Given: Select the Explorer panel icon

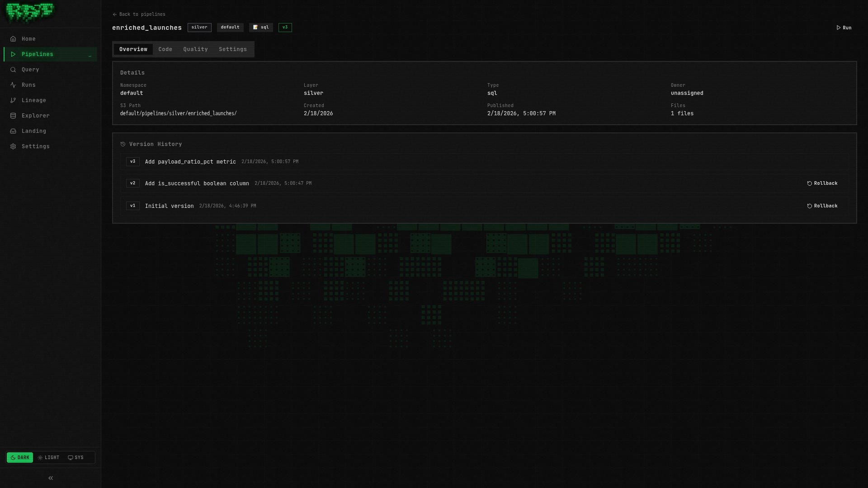Looking at the screenshot, I should [14, 116].
